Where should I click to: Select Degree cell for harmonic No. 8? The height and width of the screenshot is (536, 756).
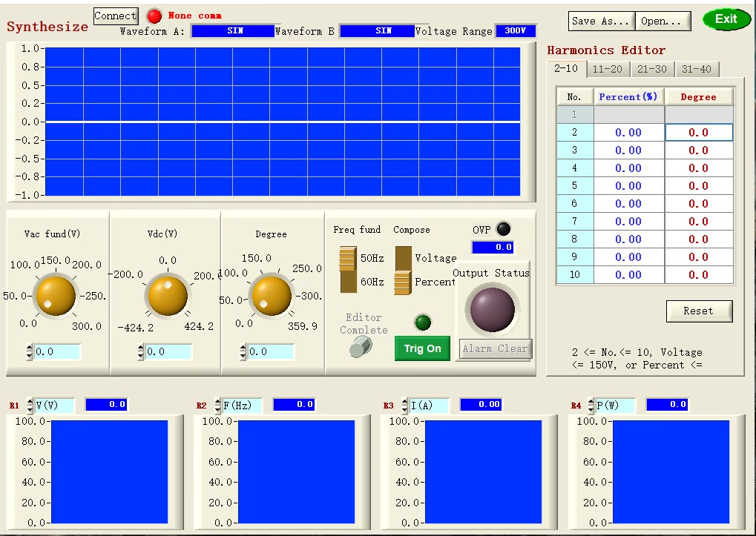699,239
